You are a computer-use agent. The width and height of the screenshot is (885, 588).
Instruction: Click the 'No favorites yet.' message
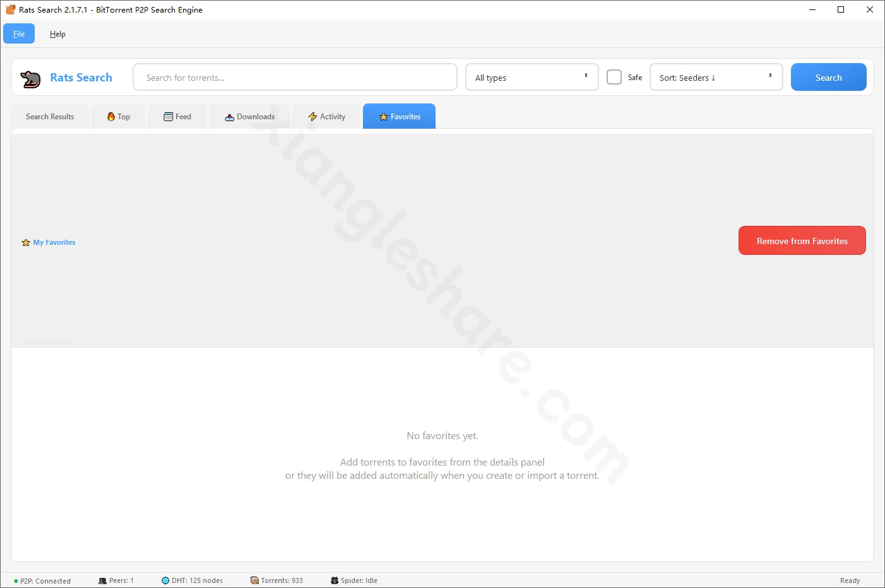442,436
